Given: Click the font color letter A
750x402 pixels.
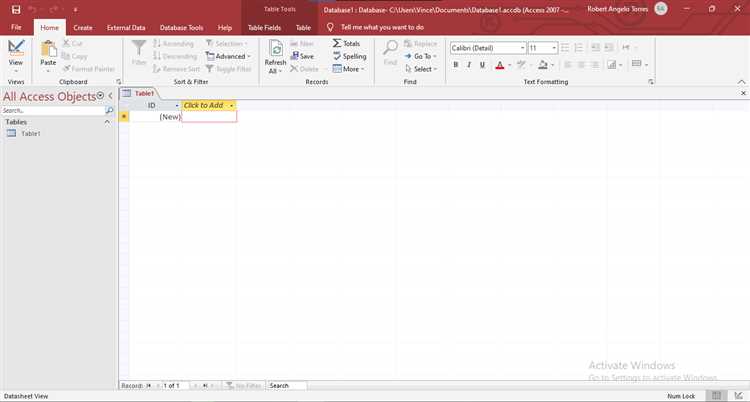Looking at the screenshot, I should click(500, 65).
